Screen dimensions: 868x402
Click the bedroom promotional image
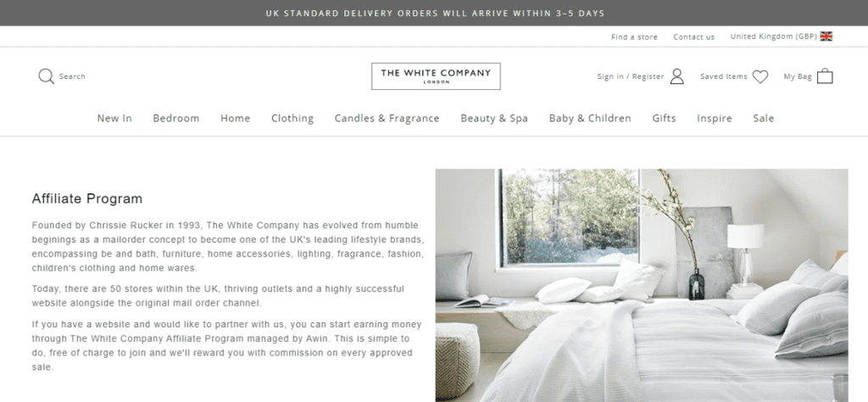pyautogui.click(x=642, y=285)
